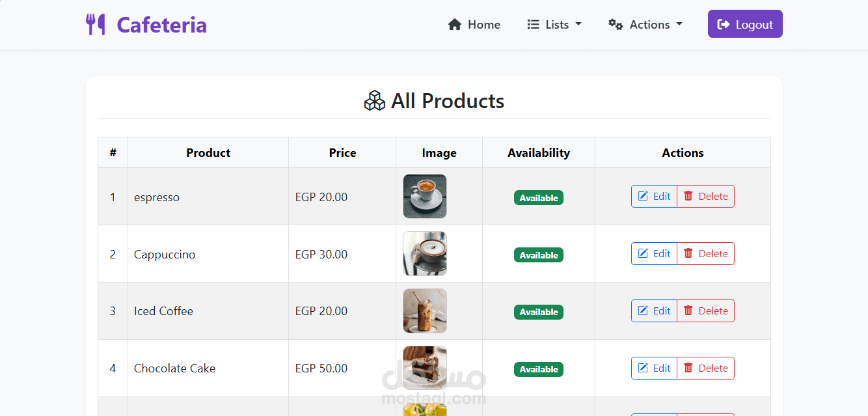Viewport: 868px width, 416px height.
Task: Open the Cappuccino product image
Action: 425,254
